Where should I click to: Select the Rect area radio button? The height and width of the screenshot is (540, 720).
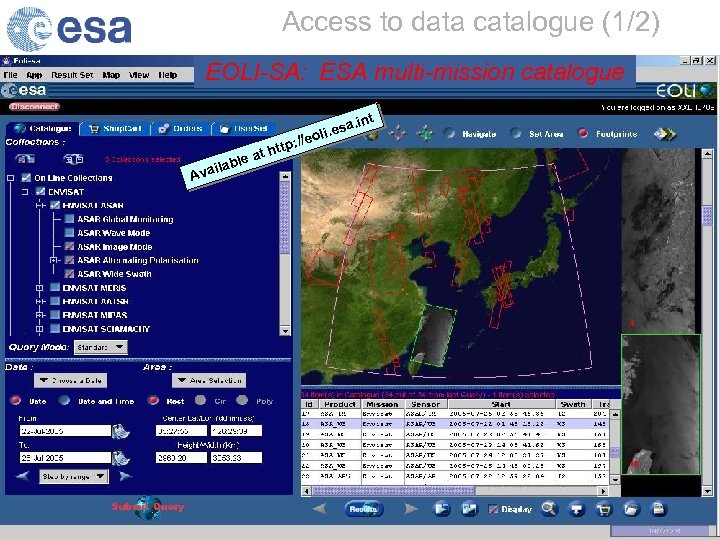153,400
